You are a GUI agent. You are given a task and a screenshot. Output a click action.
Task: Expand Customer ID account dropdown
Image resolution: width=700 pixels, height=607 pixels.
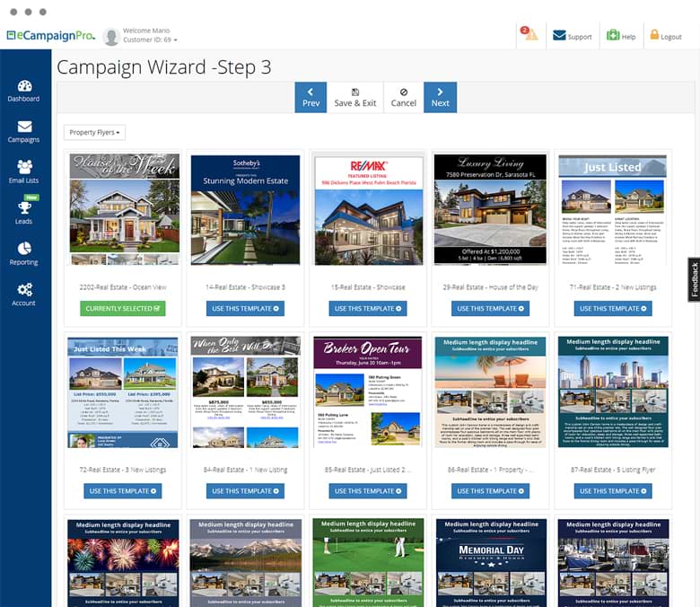[150, 40]
